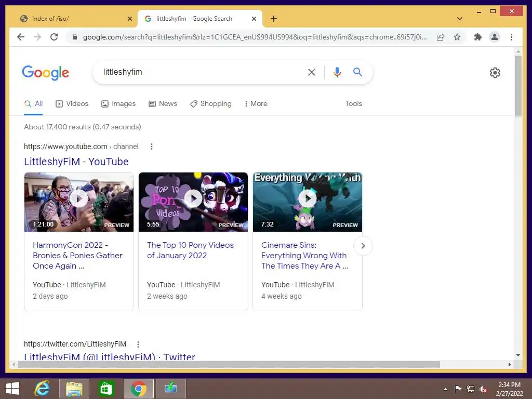Screen dimensions: 532x399
Task: Open Chrome's three-dot menu
Action: coord(511,37)
